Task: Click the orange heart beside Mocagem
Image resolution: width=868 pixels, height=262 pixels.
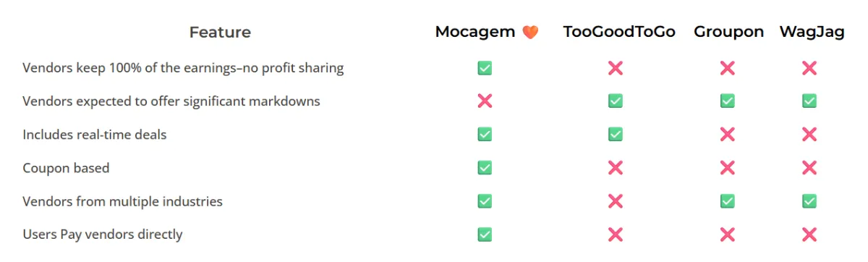Action: coord(530,33)
